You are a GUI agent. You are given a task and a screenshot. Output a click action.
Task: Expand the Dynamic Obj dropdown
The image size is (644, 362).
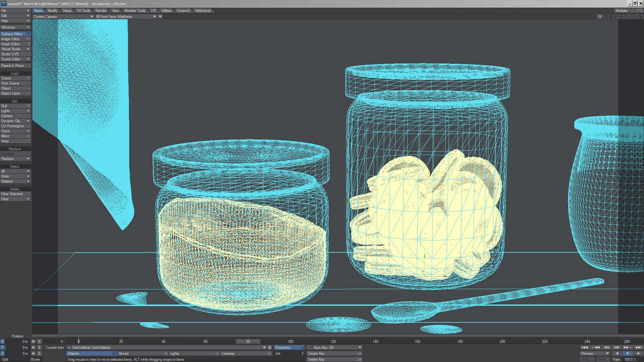[x=15, y=121]
